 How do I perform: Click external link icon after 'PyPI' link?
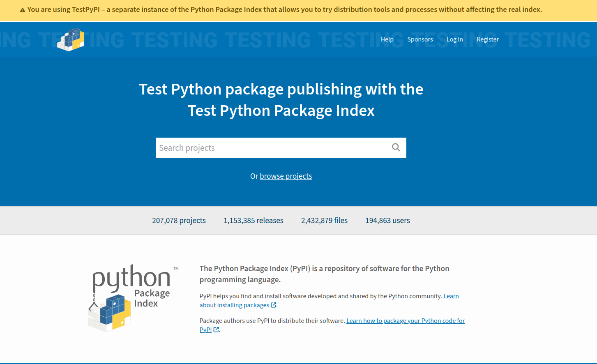coord(216,330)
